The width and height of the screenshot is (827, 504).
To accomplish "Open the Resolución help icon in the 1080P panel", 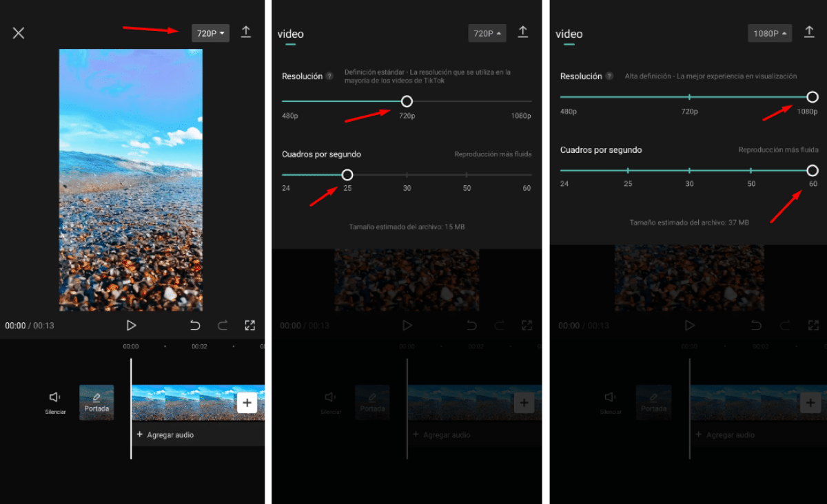I will [609, 76].
